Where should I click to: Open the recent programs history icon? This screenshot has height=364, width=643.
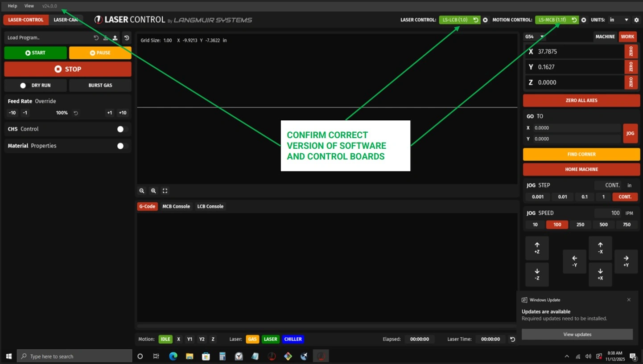coord(127,38)
